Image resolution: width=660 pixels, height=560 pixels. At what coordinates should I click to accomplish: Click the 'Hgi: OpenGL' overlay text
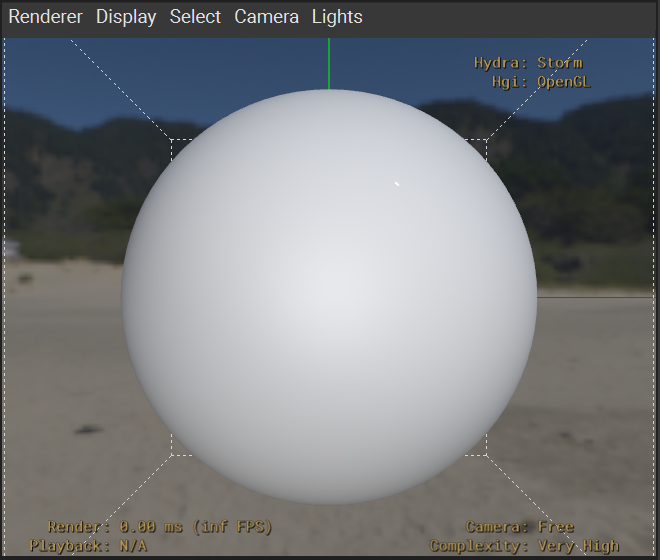(x=541, y=82)
